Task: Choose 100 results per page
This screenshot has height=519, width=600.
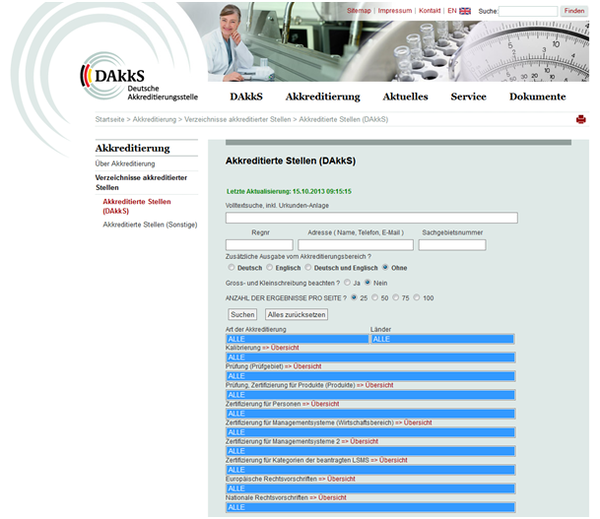Action: pos(416,298)
